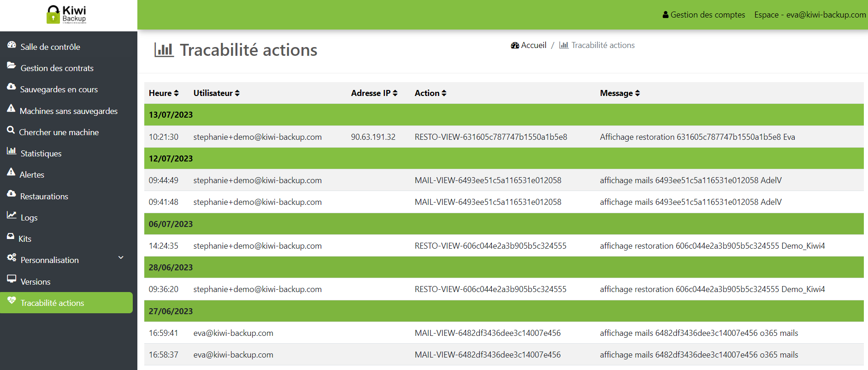Click IP address 90.63.191.32
868x370 pixels.
(x=373, y=137)
